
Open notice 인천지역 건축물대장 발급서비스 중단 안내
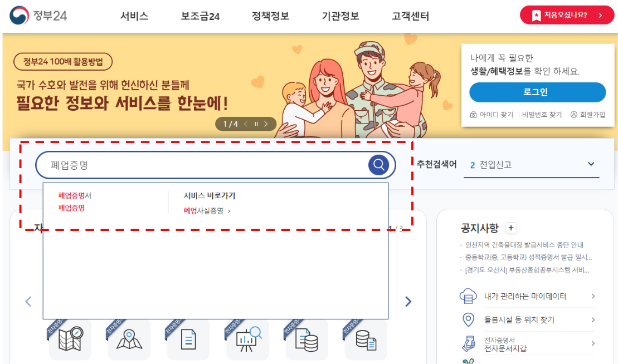point(524,245)
